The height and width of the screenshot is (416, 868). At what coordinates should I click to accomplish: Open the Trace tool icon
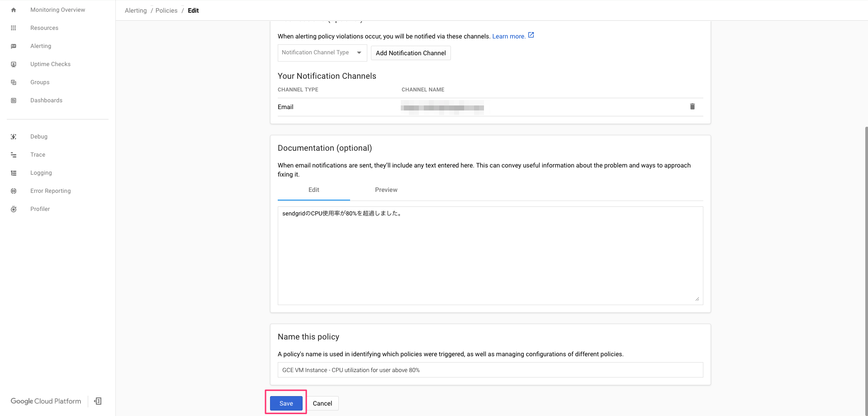click(x=13, y=154)
